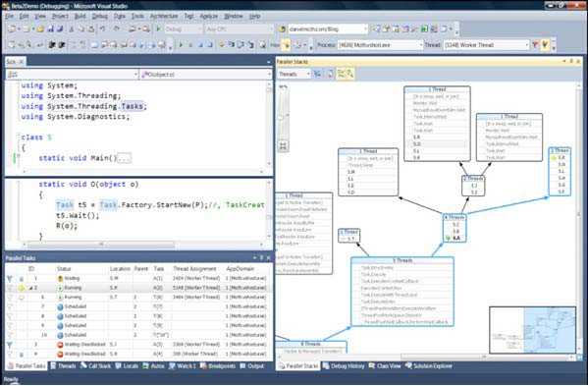Adjust the Parallel Stacks zoom slider

282,117
